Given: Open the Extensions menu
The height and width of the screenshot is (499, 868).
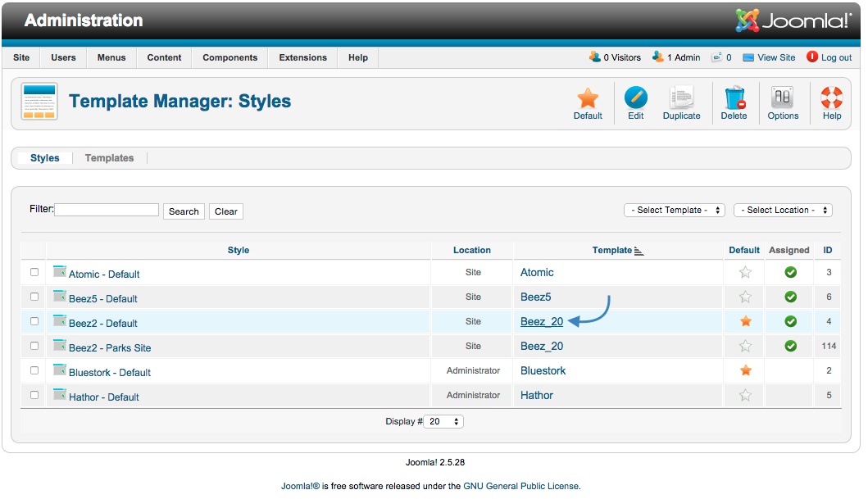Looking at the screenshot, I should point(302,57).
